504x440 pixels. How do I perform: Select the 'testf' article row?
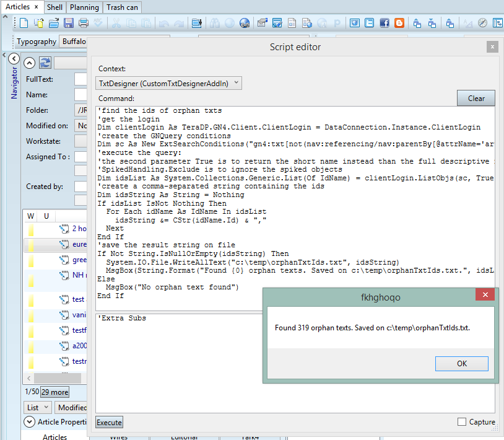point(56,330)
